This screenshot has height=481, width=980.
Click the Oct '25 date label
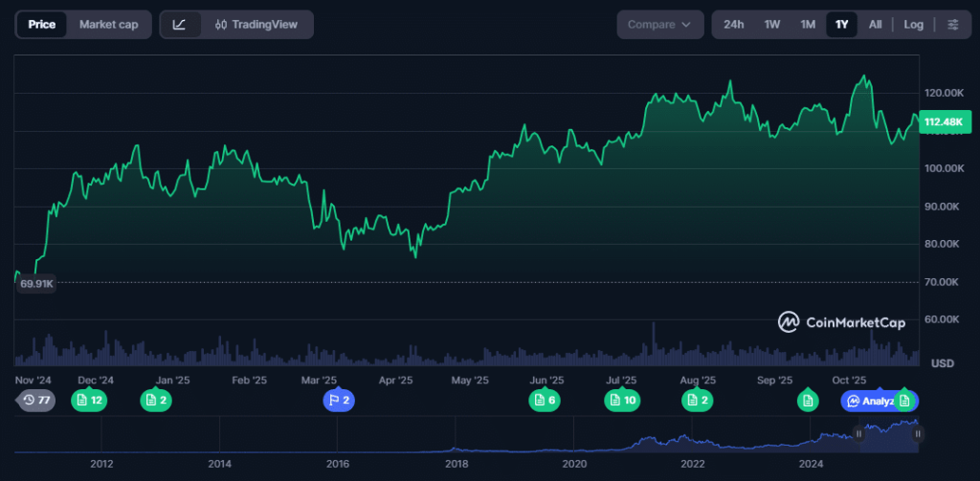point(850,380)
